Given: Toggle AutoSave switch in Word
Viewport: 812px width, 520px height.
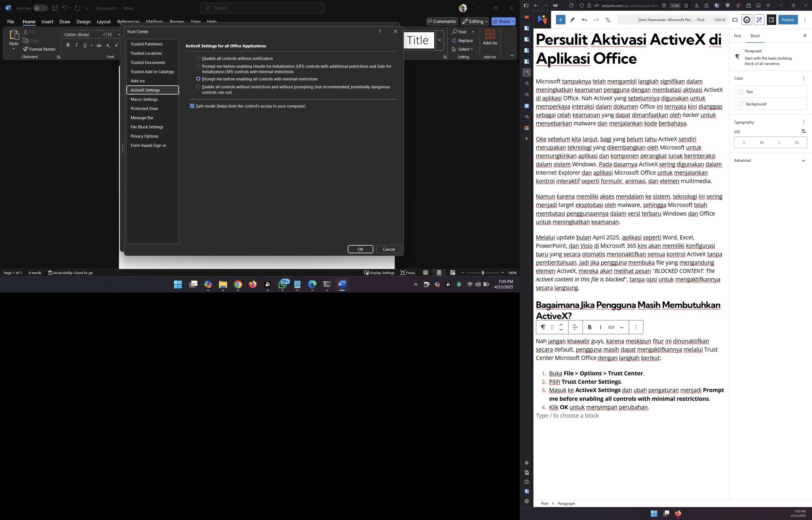Looking at the screenshot, I should tap(41, 8).
